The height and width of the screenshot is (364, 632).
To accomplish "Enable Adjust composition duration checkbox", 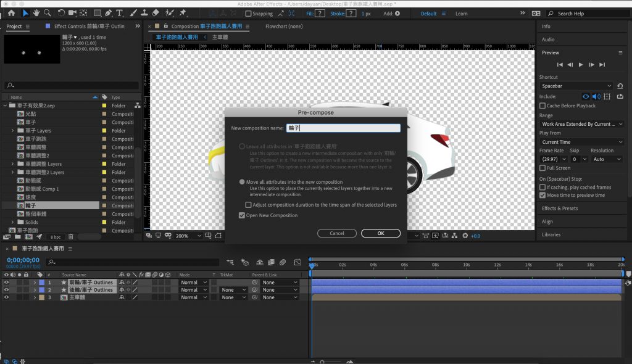I will coord(249,205).
